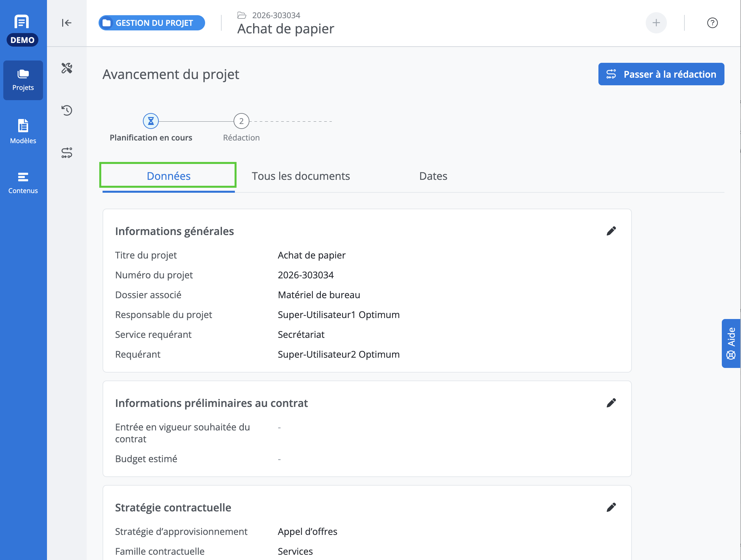Viewport: 741px width, 560px height.
Task: Edit Informations générales with the pencil icon
Action: pyautogui.click(x=611, y=231)
